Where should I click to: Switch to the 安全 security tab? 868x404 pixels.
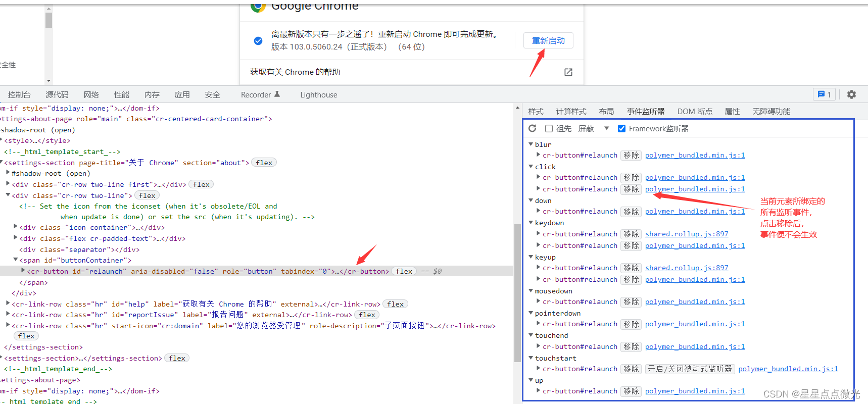(213, 95)
